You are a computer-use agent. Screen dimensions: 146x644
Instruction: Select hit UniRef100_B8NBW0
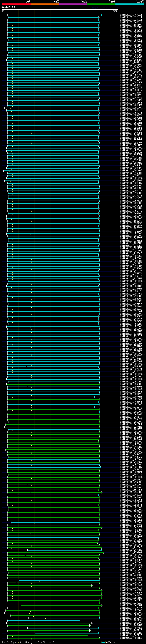coord(131,25)
